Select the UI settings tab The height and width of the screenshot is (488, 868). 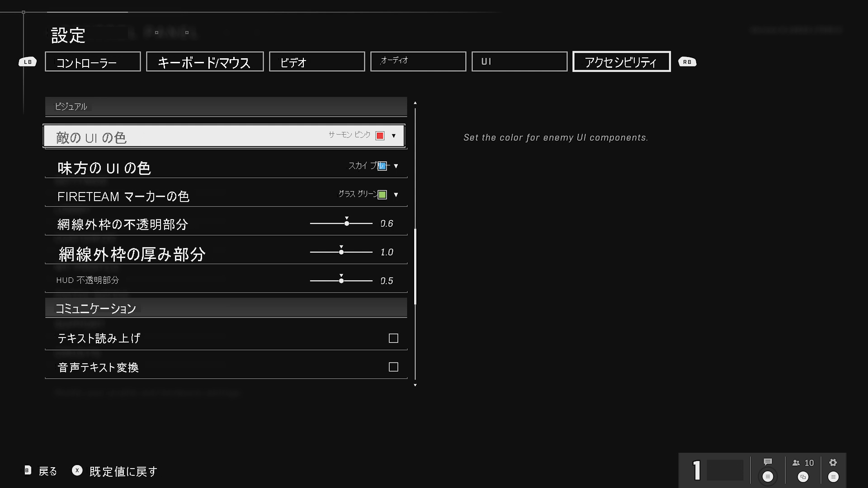[519, 61]
